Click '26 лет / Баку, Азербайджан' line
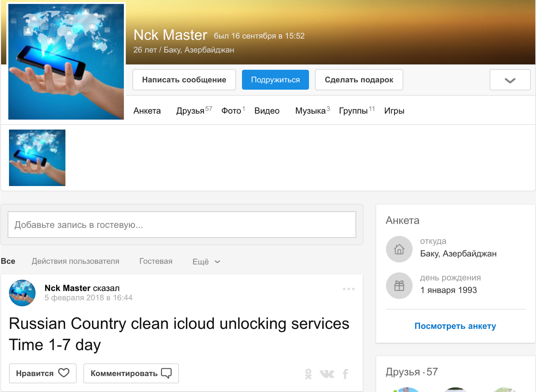This screenshot has height=392, width=536. [184, 50]
